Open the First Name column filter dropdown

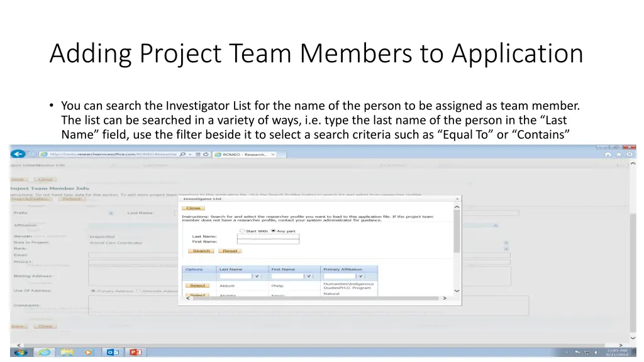point(308,277)
